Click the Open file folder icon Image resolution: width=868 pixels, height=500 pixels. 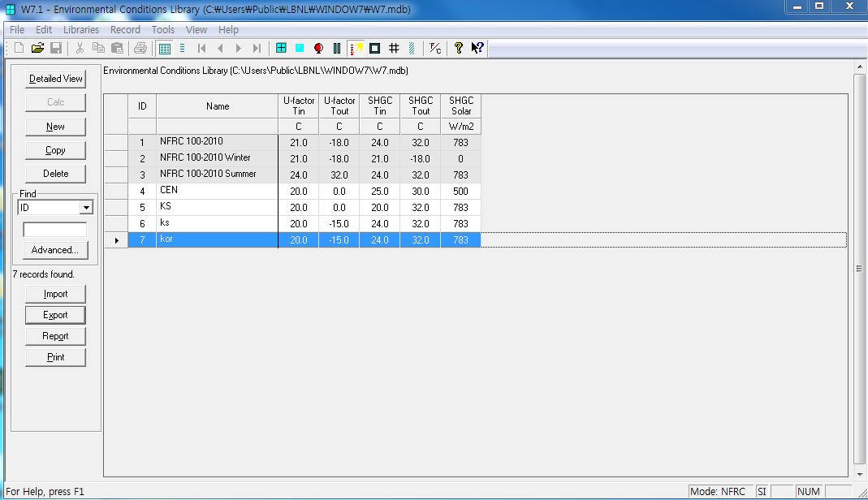(x=37, y=49)
